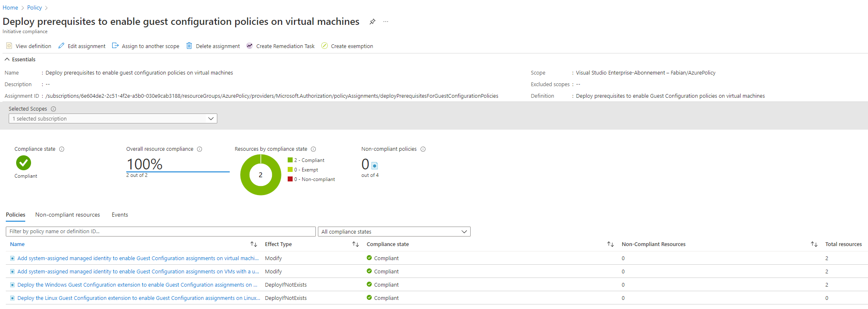
Task: Open policy 'Add system-assigned managed identity... on virtual machi...'
Action: click(x=138, y=258)
